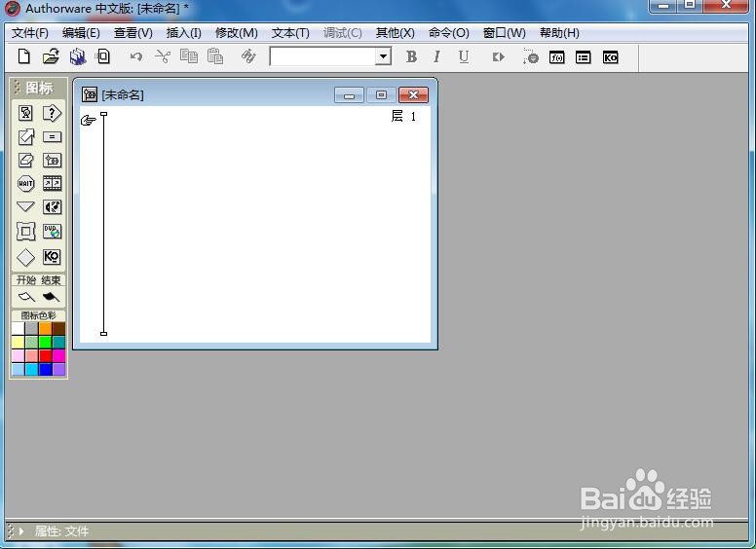The width and height of the screenshot is (756, 549).
Task: Click the 图标 palette title grip
Action: tap(18, 88)
